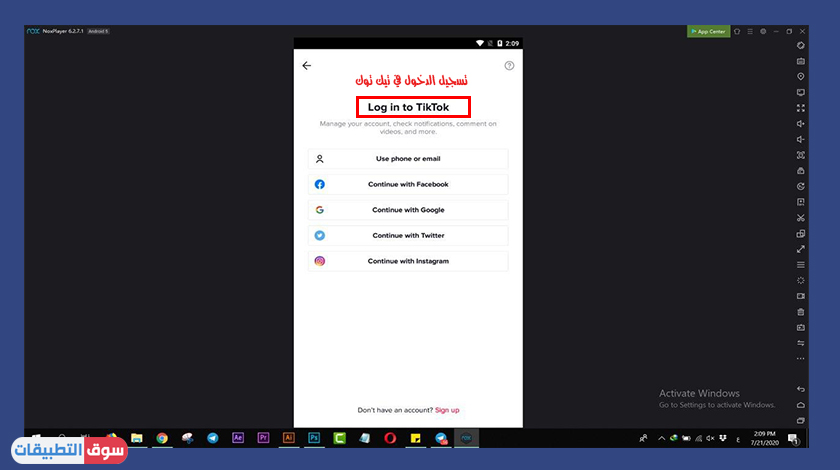
Task: Click the muted speaker tray icon
Action: pos(710,438)
